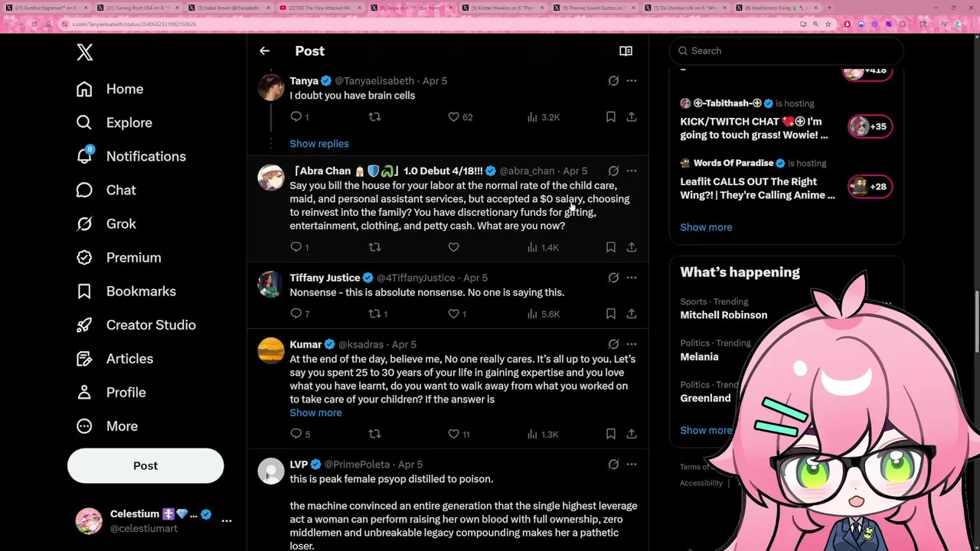Like Tiffany Justice's post
The height and width of the screenshot is (551, 980).
click(454, 314)
